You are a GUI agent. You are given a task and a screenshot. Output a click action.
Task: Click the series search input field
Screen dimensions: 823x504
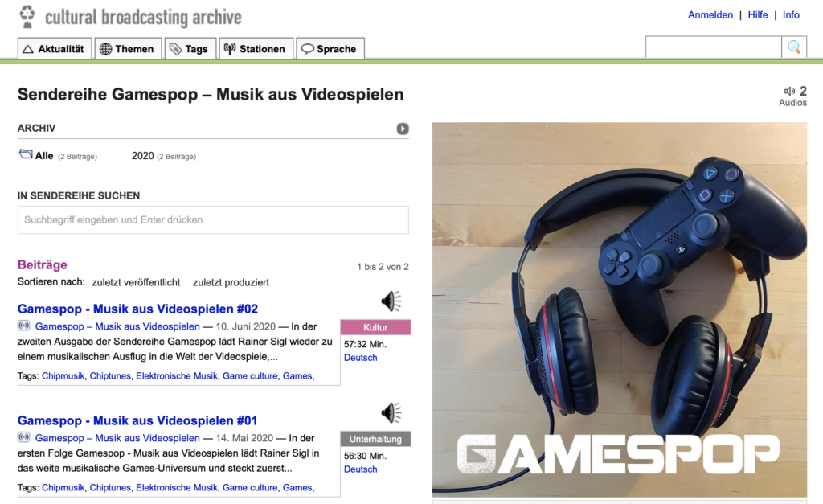213,220
